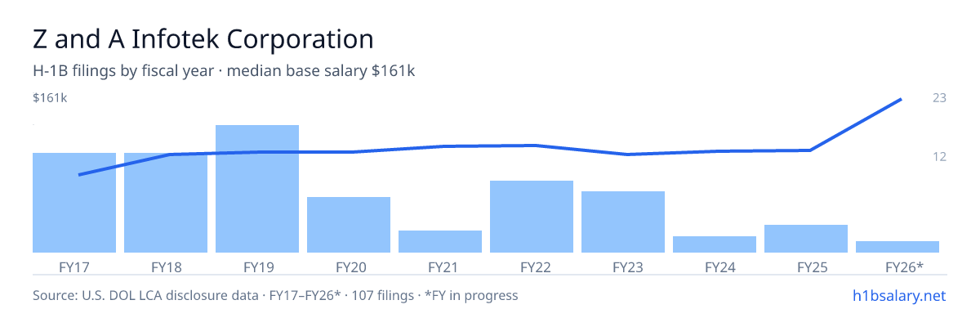Click the FY21 filings bar
Viewport: 980px width, 327px height.
click(x=440, y=241)
